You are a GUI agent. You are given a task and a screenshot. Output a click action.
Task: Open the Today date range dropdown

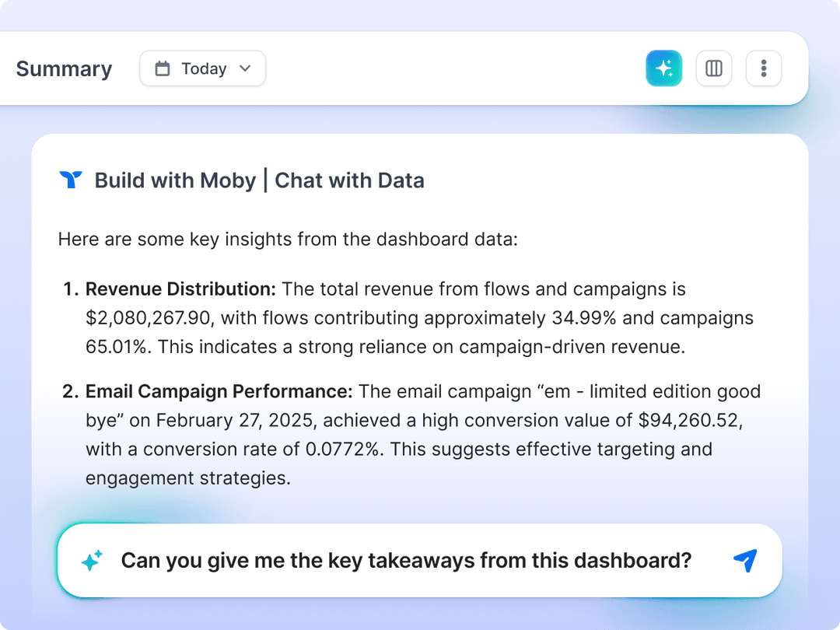[x=202, y=68]
